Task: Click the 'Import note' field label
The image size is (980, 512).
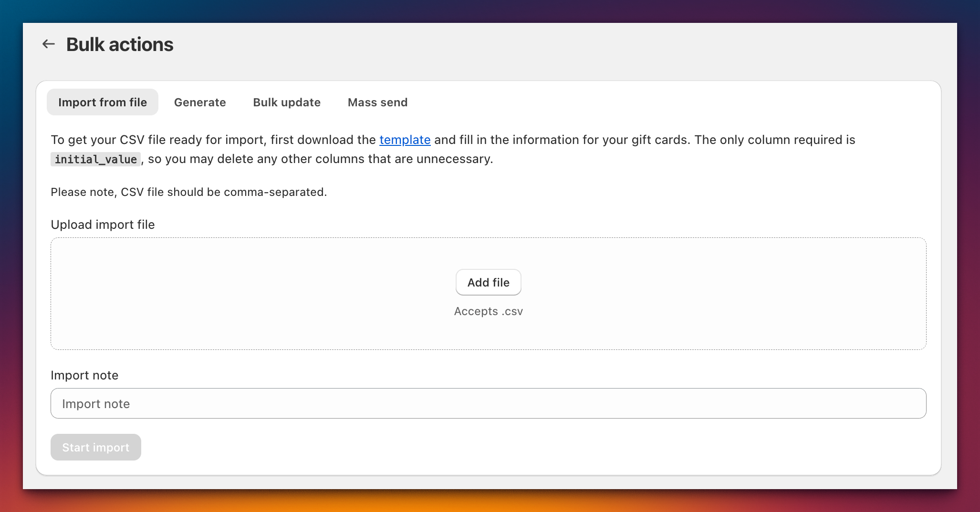Action: [84, 375]
